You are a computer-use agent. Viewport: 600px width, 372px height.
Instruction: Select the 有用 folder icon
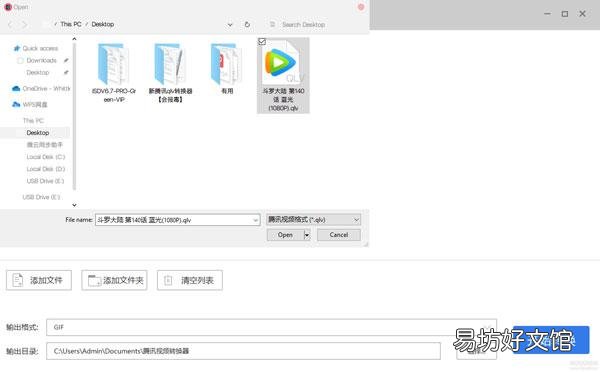click(x=227, y=64)
